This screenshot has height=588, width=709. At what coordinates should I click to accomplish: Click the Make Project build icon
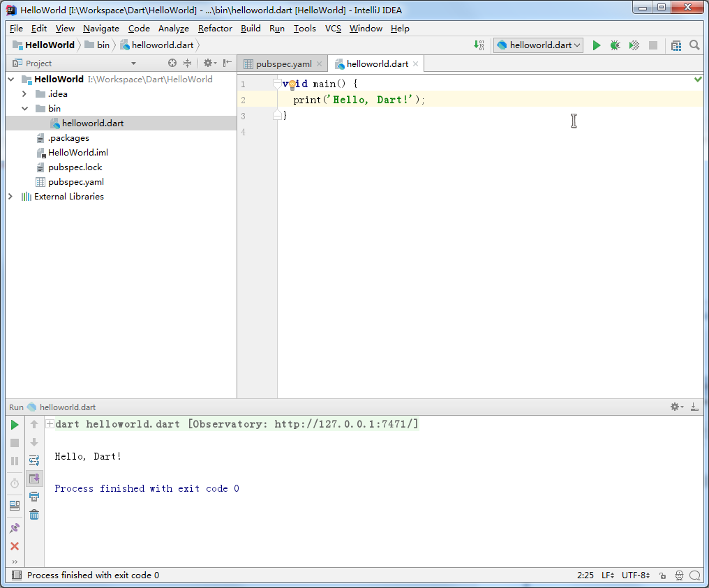(479, 45)
